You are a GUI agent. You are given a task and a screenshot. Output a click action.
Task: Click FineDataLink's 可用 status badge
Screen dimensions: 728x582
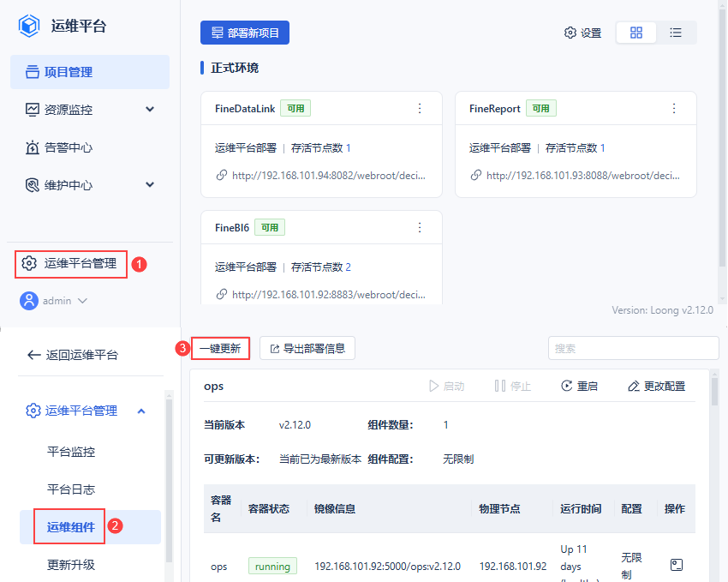[295, 109]
